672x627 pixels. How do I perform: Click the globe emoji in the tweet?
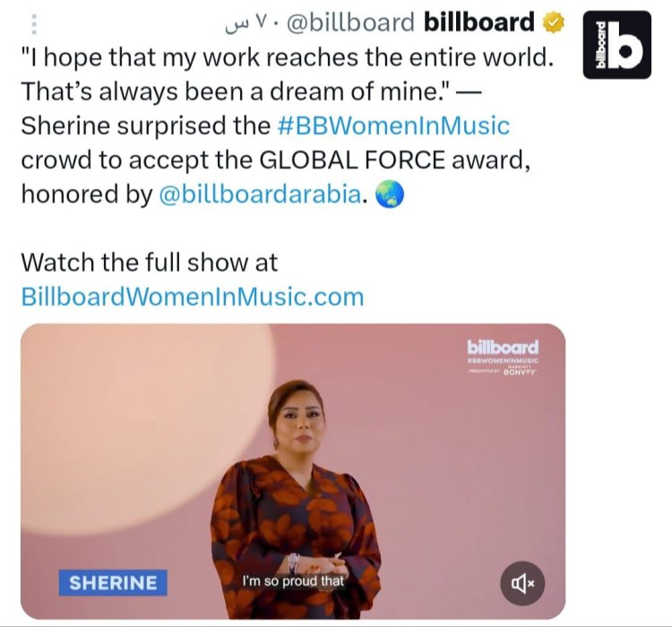click(x=390, y=194)
